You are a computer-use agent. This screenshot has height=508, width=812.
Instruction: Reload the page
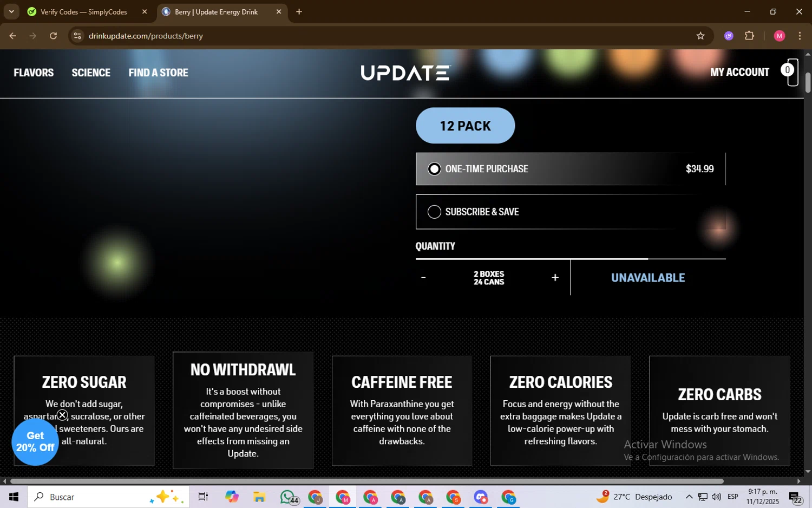tap(53, 36)
